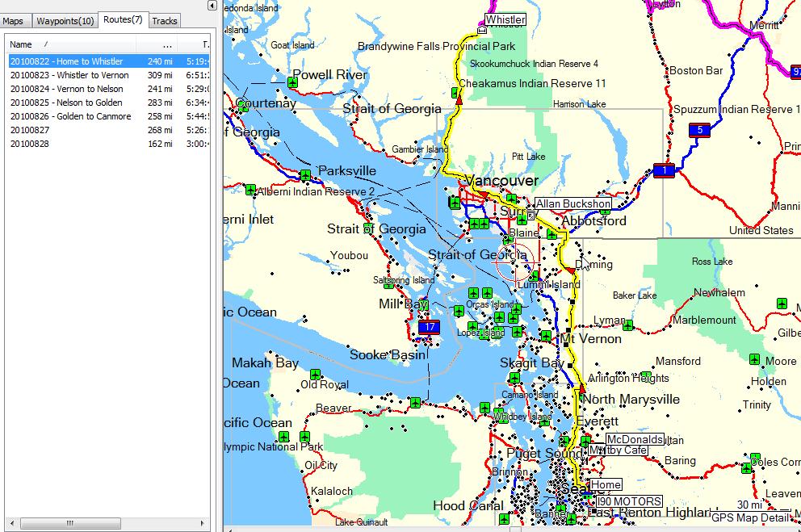This screenshot has width=801, height=532.
Task: Select the airport icon above Parksville
Action: 305,175
